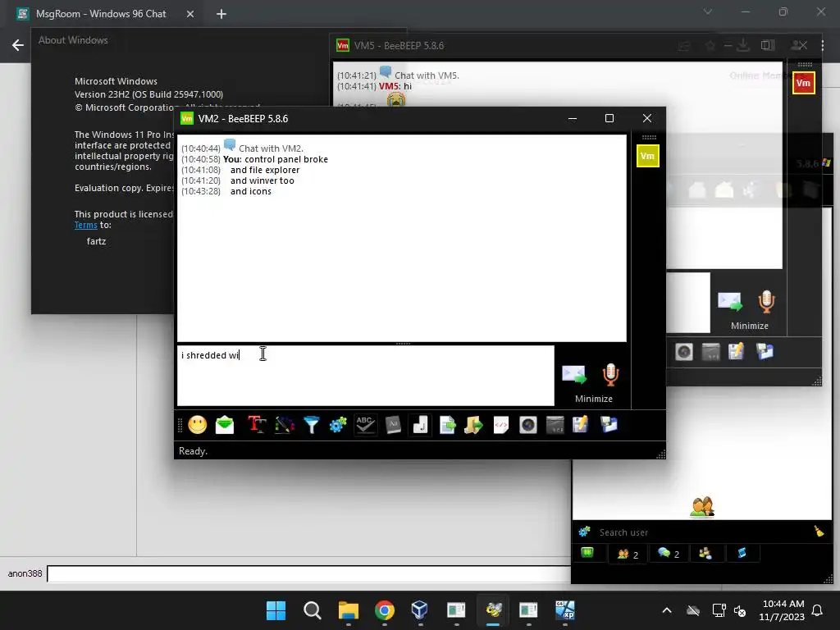840x630 pixels.
Task: Click the two-users icon in BeeBEEP user list
Action: click(x=702, y=507)
